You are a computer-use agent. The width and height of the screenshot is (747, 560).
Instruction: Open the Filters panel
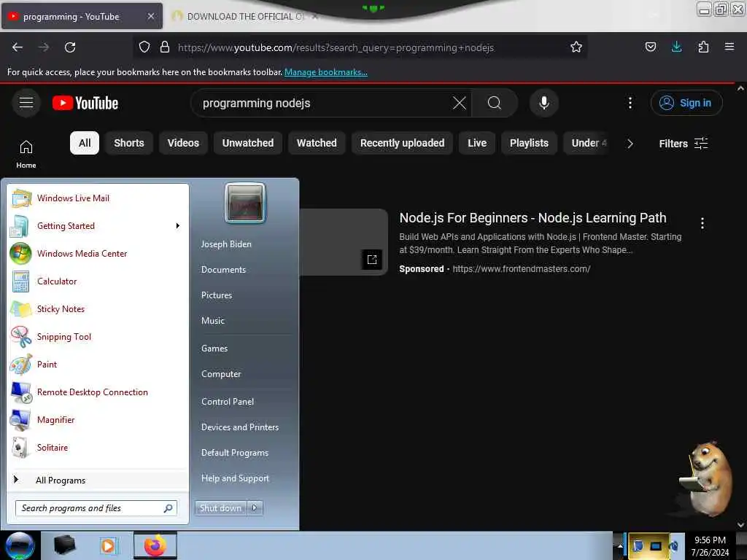click(x=683, y=144)
